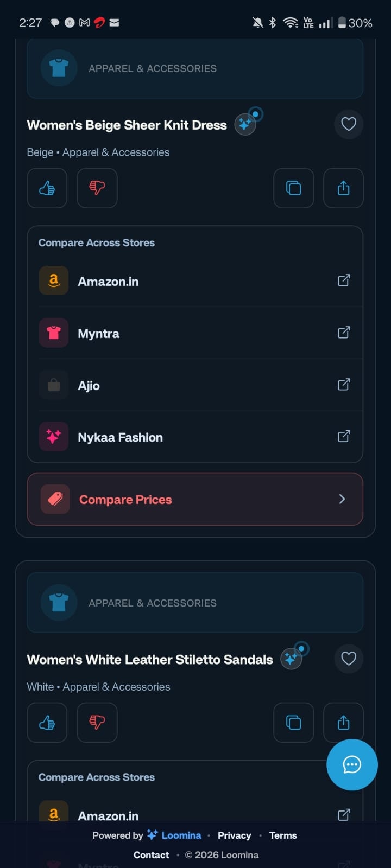
Task: Dislike the White Leather Stiletto Sandals
Action: click(x=97, y=723)
